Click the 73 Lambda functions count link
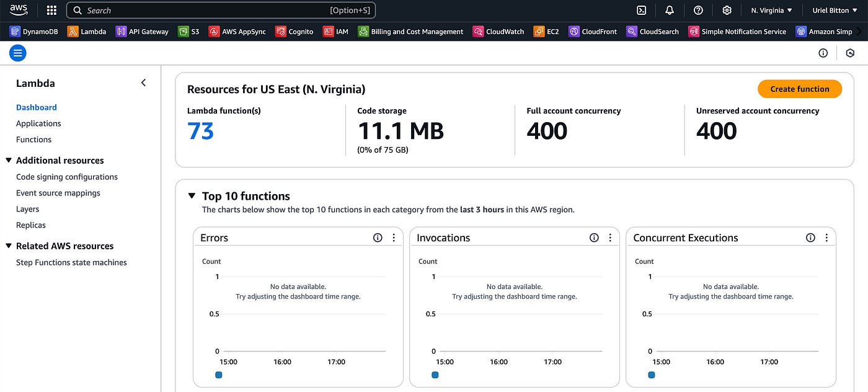Image resolution: width=868 pixels, height=392 pixels. point(200,131)
